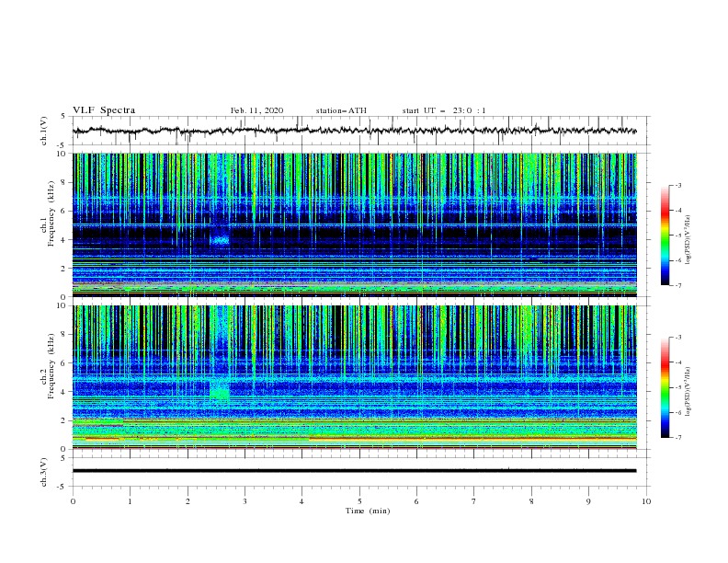Click the bottom time axis tick label "10"
Image resolution: width=728 pixels, height=563 pixels.
[x=646, y=501]
